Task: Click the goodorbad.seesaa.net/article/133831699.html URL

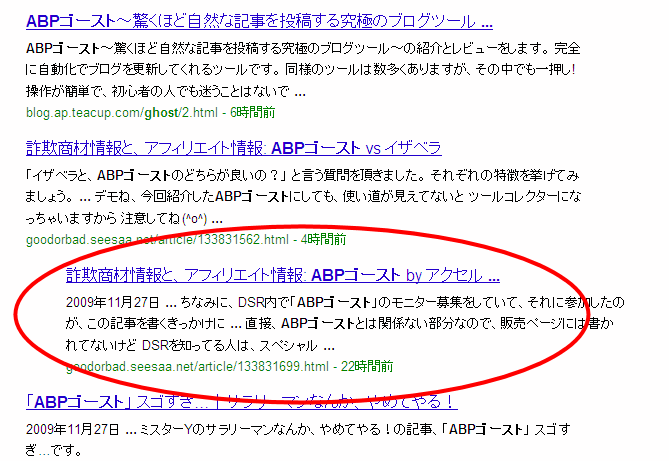Action: pos(197,367)
